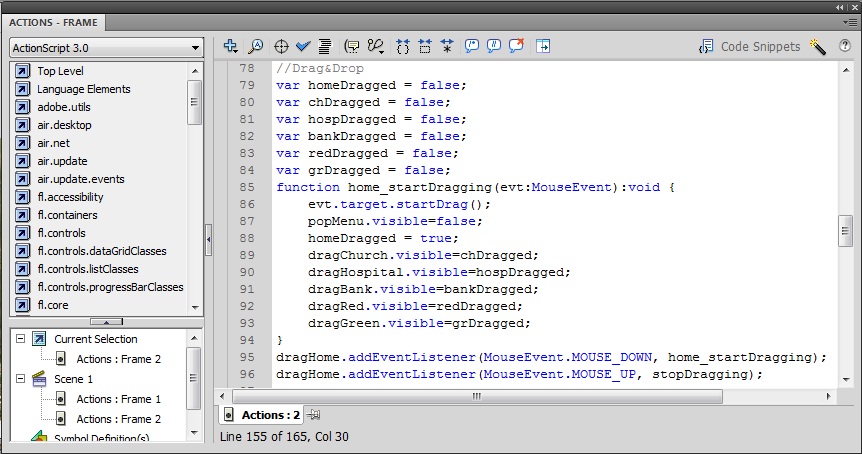Image resolution: width=862 pixels, height=454 pixels.
Task: Apply Auto format icon
Action: coord(325,46)
